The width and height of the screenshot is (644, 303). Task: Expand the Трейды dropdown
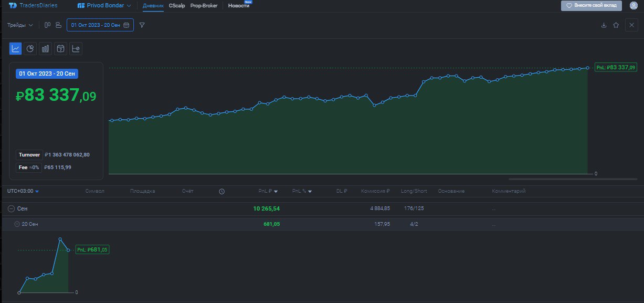pos(20,25)
